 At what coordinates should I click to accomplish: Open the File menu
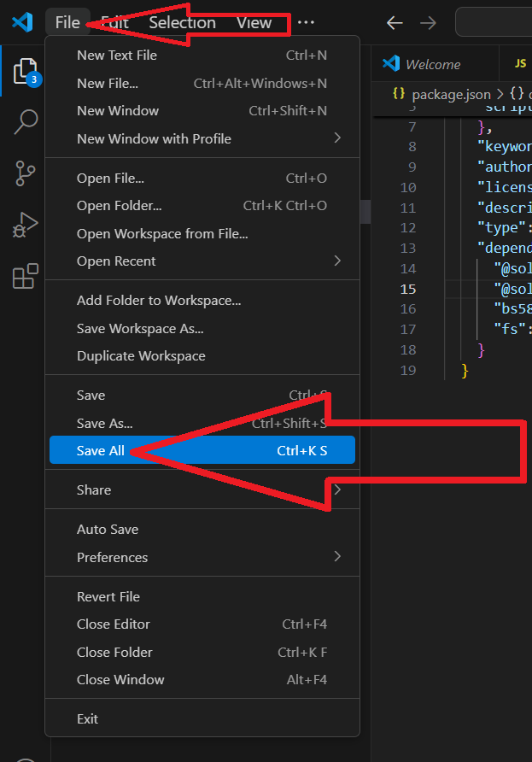point(67,22)
